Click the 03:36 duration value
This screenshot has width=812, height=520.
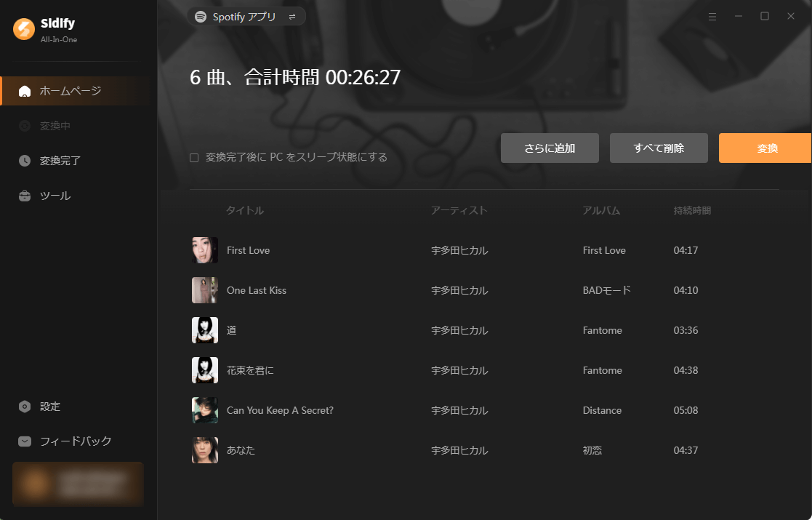coord(686,330)
